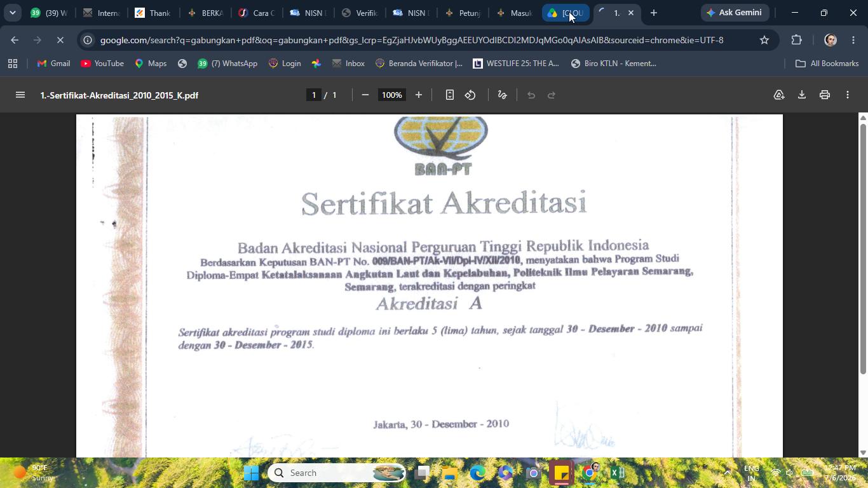868x488 pixels.
Task: Rotate the PDF counterclockwise
Action: tap(470, 95)
